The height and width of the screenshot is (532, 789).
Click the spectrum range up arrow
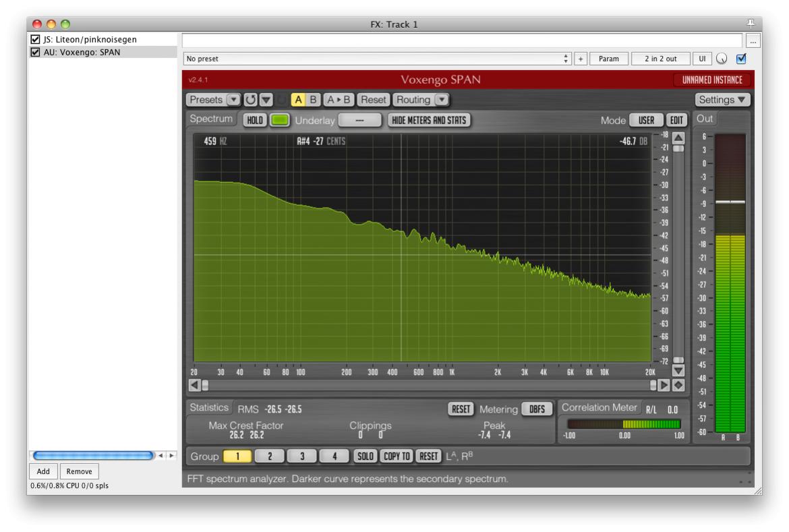pyautogui.click(x=678, y=138)
